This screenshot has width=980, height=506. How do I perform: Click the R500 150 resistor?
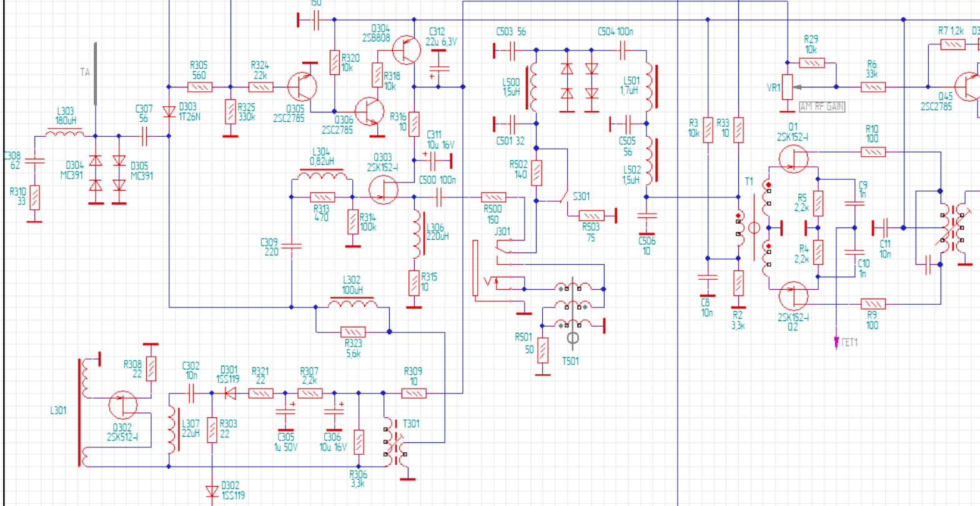pos(493,197)
